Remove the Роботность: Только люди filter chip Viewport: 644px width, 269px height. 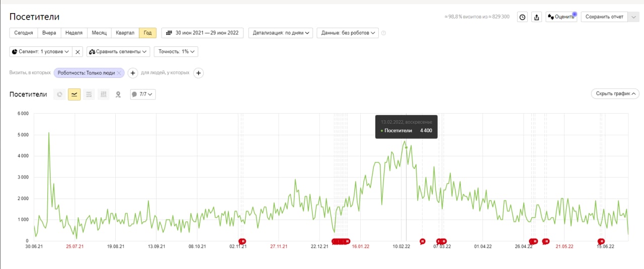click(119, 73)
